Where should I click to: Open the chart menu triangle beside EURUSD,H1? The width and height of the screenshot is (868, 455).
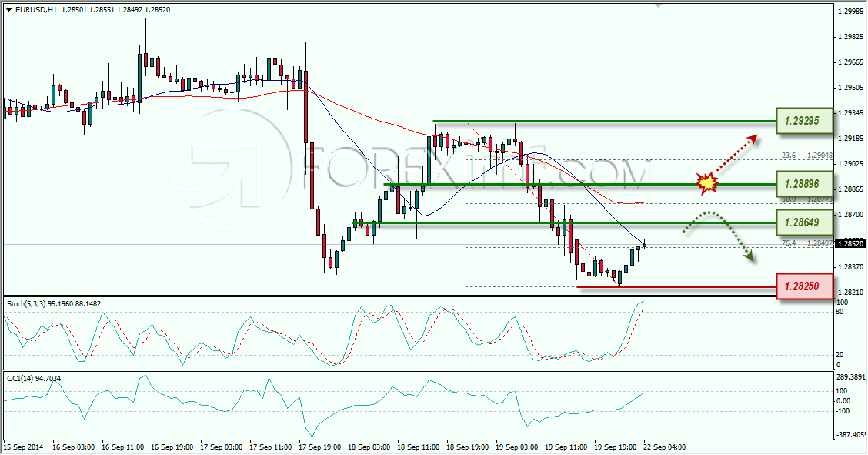tap(8, 10)
